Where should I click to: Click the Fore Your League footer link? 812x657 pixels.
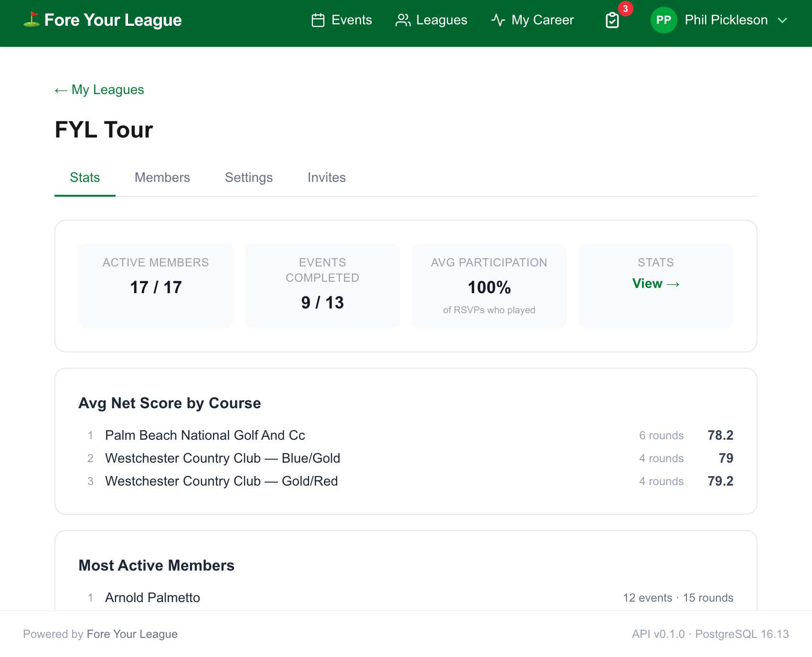(132, 634)
